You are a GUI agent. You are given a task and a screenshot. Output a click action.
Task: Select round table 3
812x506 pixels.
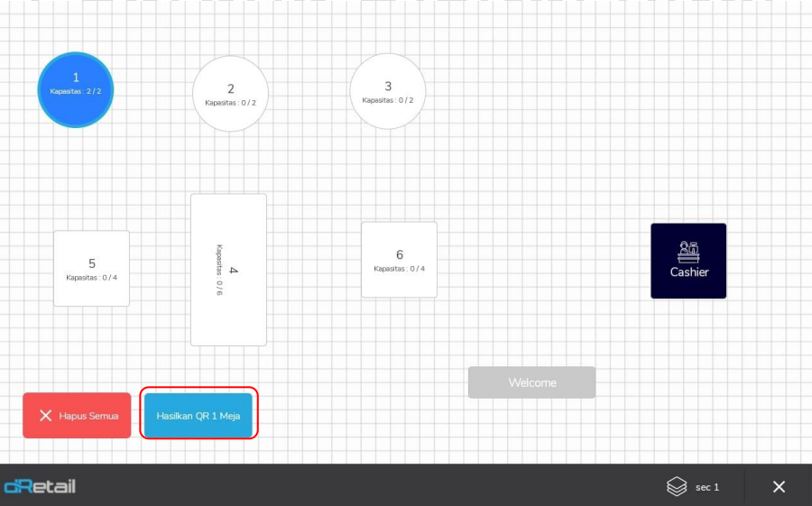[x=388, y=91]
